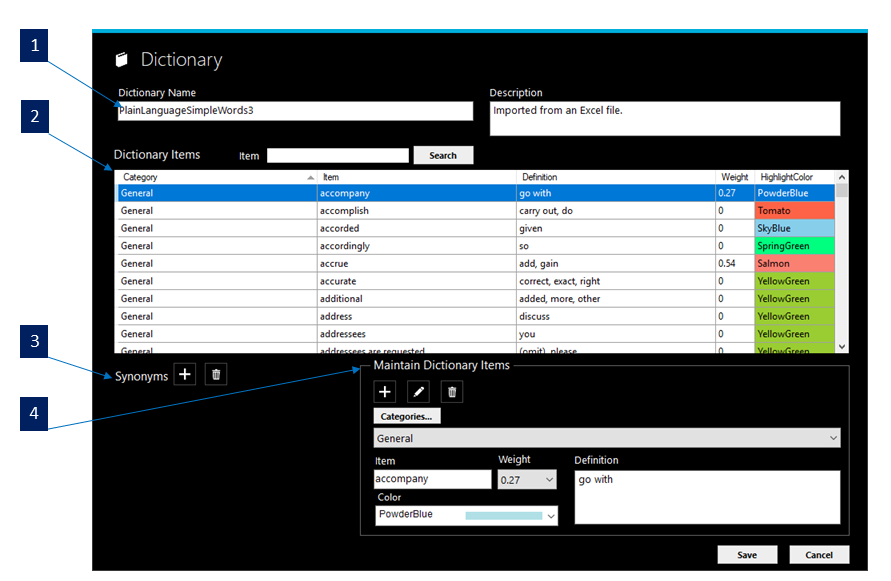
Task: Click the YellowGreen cell in addressees row
Action: click(794, 334)
